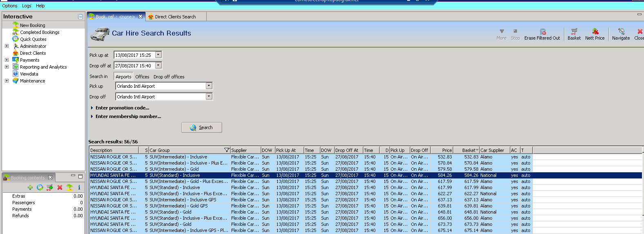Image resolution: width=644 pixels, height=234 pixels.
Task: Expand the Payments tree node
Action: point(7,60)
